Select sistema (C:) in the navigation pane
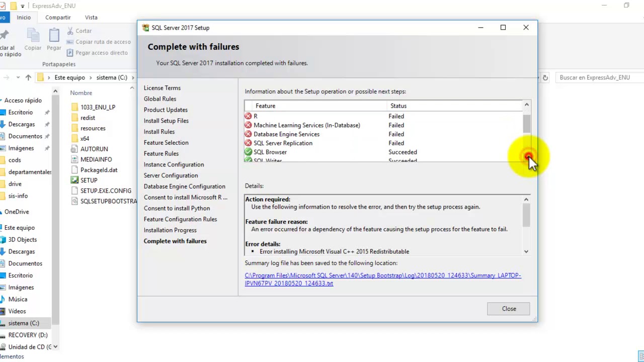Image resolution: width=644 pixels, height=362 pixels. coord(24,323)
